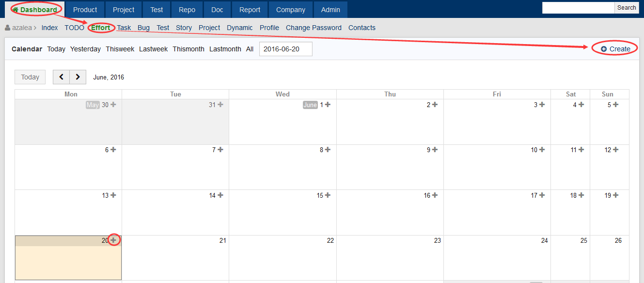Viewport: 644px width, 283px height.
Task: Click plus icon on day 10
Action: click(542, 150)
